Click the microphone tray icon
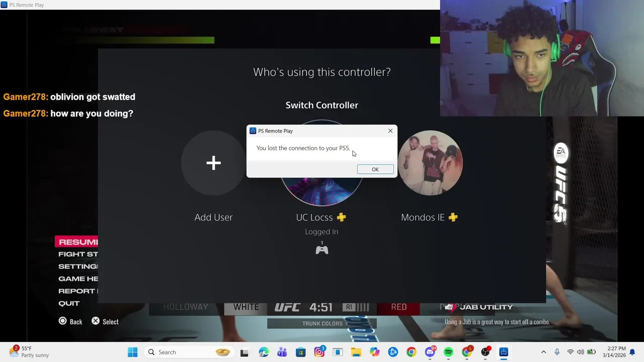Screen dimensions: 644x362 tap(557, 352)
